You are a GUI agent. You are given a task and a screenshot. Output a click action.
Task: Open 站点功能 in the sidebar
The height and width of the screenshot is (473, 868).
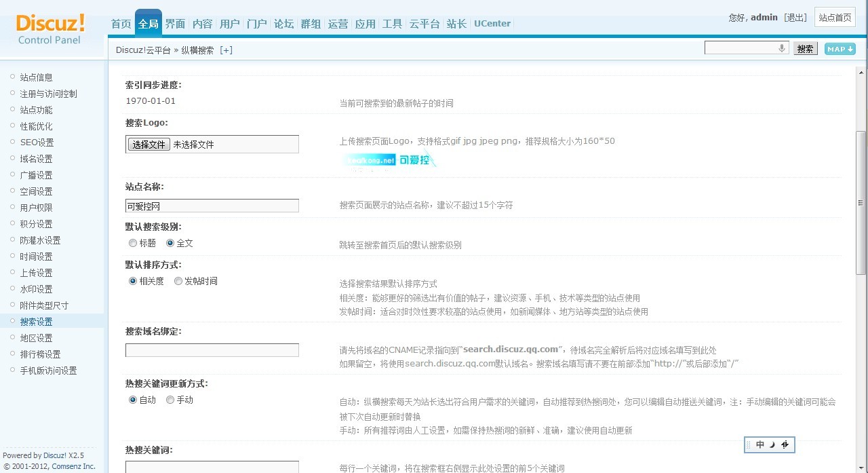pyautogui.click(x=37, y=110)
